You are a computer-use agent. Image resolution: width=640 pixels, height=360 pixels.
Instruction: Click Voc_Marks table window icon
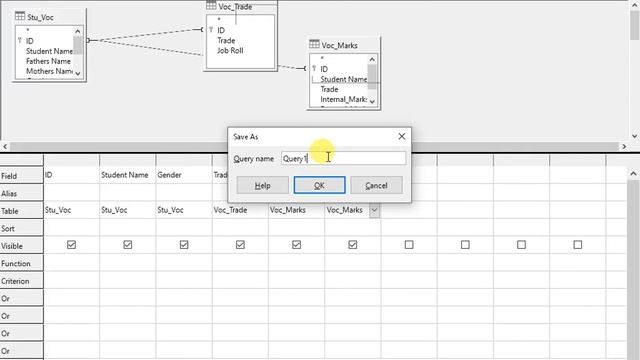pyautogui.click(x=314, y=44)
